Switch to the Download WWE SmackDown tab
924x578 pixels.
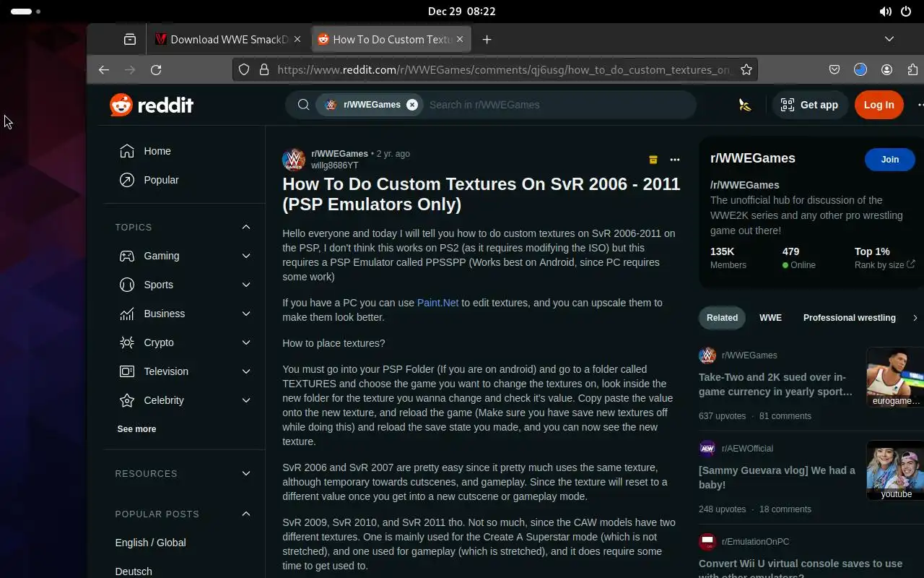228,40
